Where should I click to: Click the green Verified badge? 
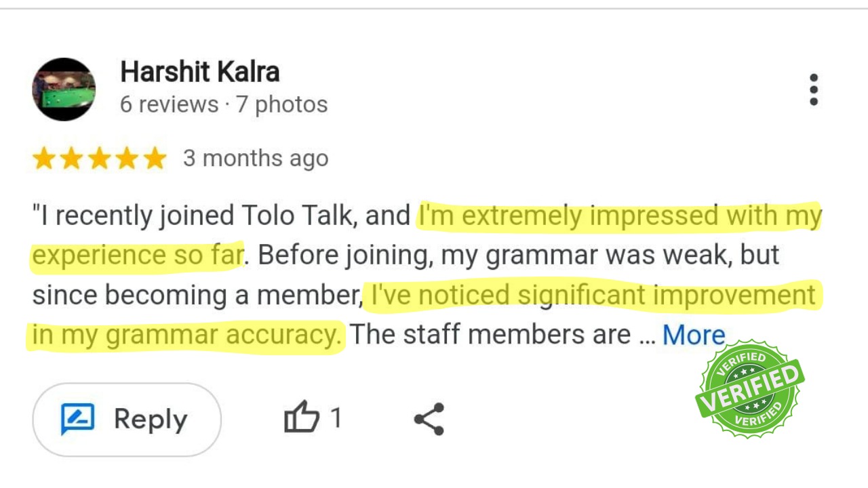[749, 389]
